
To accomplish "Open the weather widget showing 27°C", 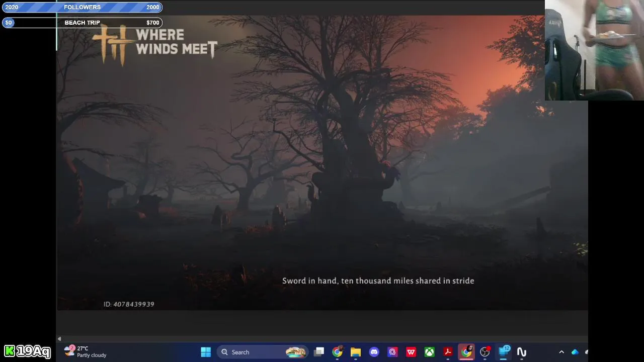I will (x=86, y=351).
